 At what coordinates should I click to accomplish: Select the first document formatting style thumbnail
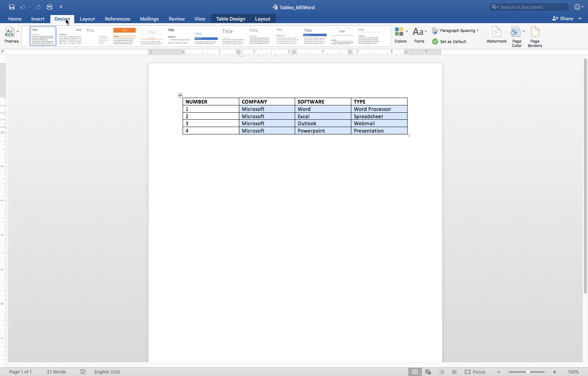tap(43, 36)
